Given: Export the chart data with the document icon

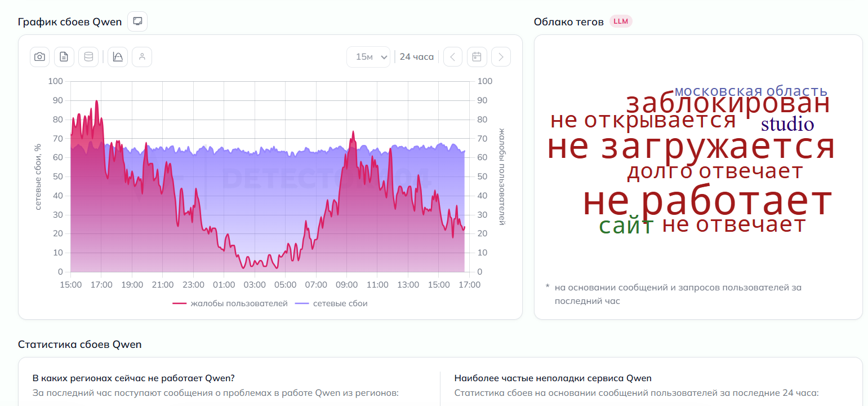Looking at the screenshot, I should pos(64,56).
